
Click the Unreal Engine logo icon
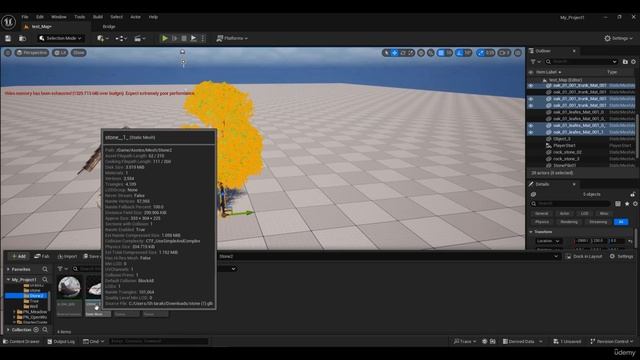(8, 22)
